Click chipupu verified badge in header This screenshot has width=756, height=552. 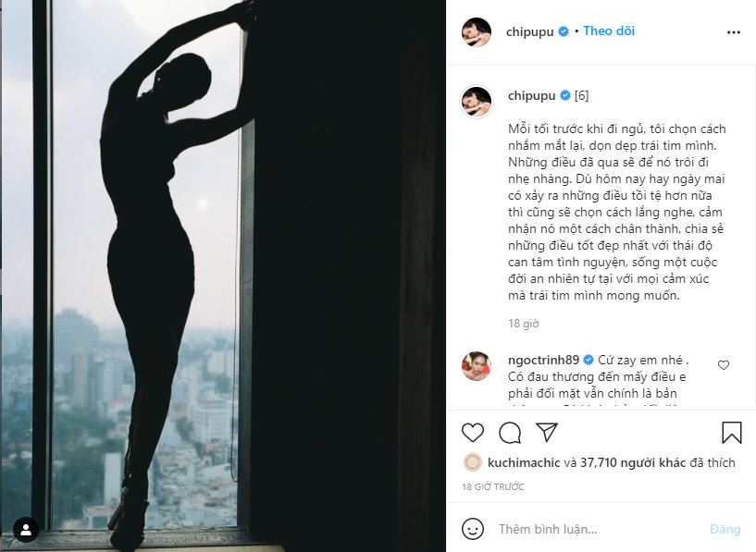pyautogui.click(x=564, y=31)
